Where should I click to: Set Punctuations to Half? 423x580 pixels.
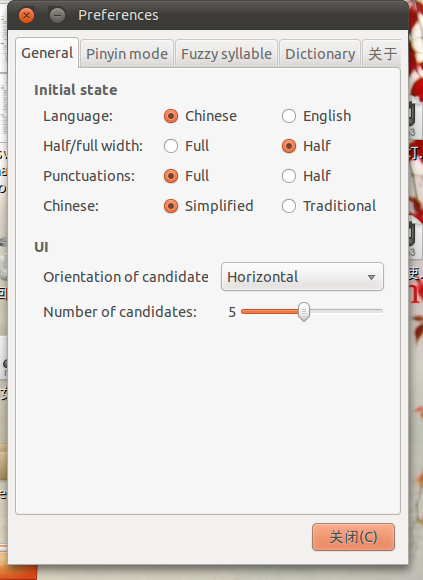pyautogui.click(x=289, y=176)
